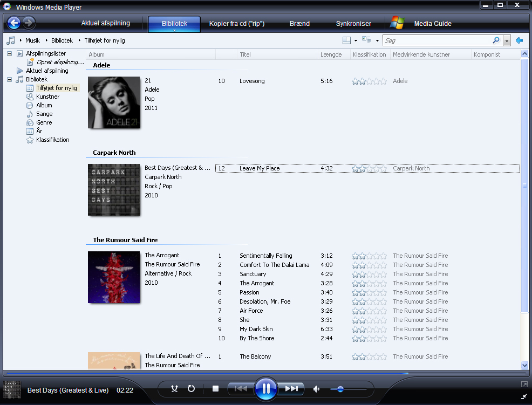Click the Windows logo Media Guide icon
Screen dimensions: 532x405
(397, 23)
